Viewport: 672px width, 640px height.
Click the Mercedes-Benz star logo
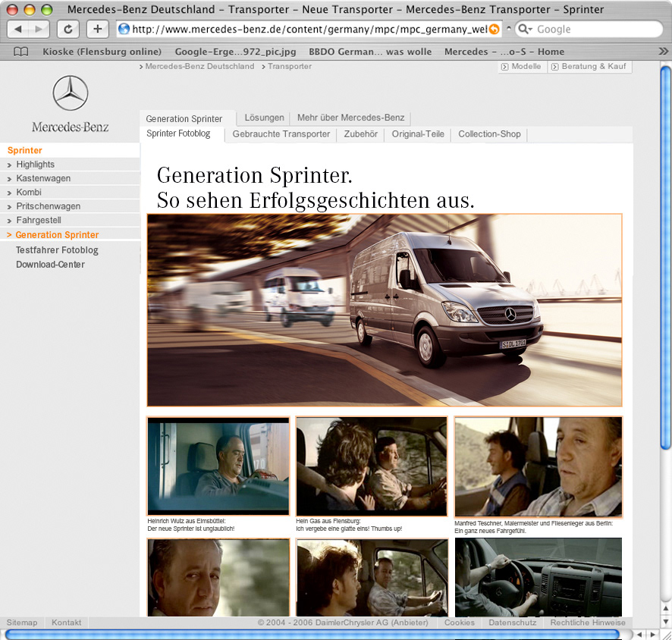tap(71, 93)
